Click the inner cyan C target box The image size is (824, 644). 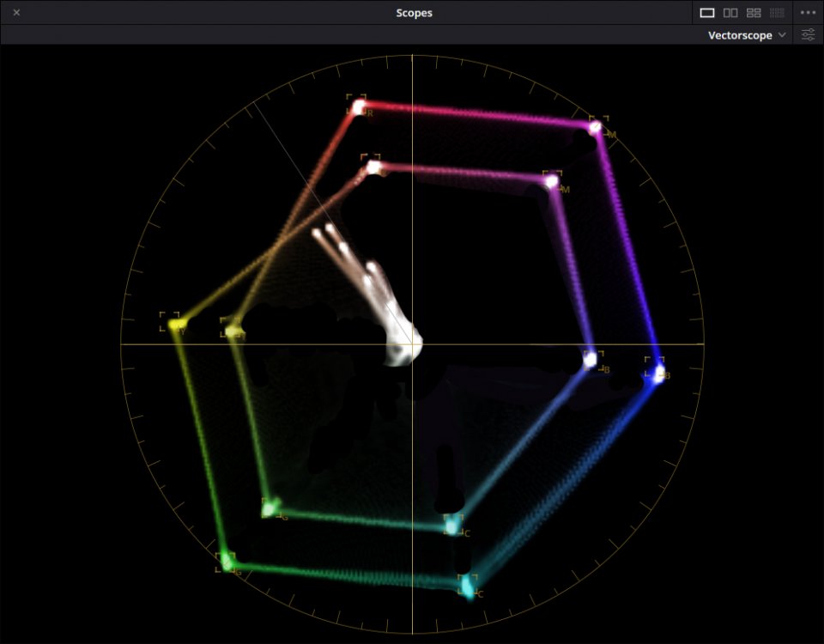[453, 524]
